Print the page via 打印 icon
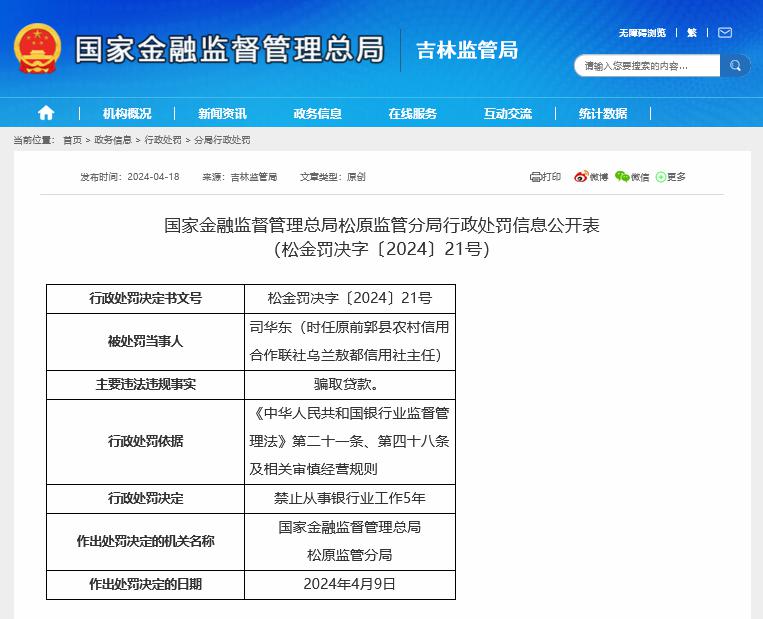763x619 pixels. tap(545, 177)
